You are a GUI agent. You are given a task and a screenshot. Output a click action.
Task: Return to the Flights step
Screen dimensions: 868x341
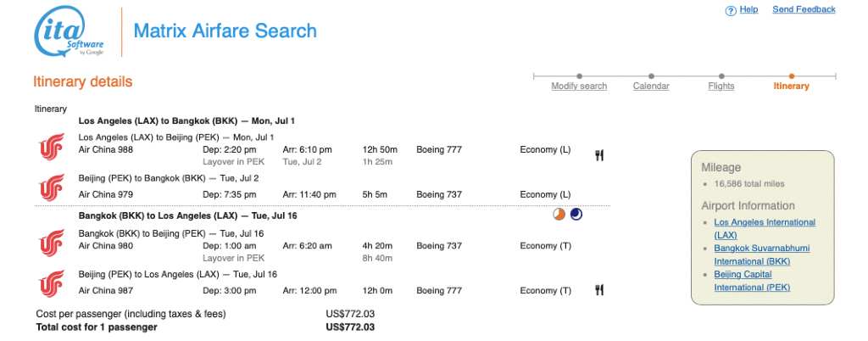[x=721, y=86]
